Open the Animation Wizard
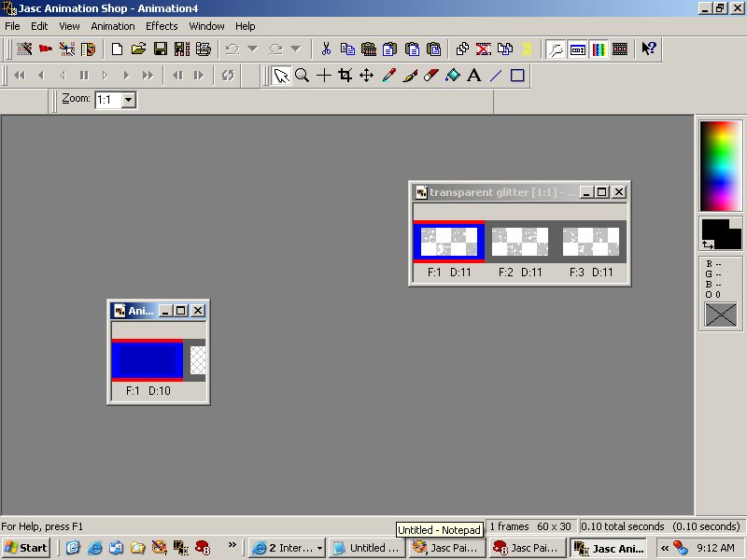747x560 pixels. pos(25,49)
